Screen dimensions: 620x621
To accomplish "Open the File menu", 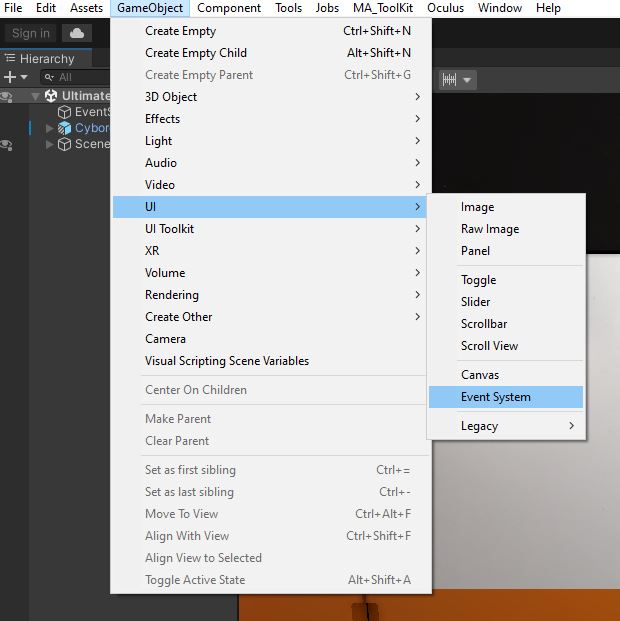I will (13, 8).
